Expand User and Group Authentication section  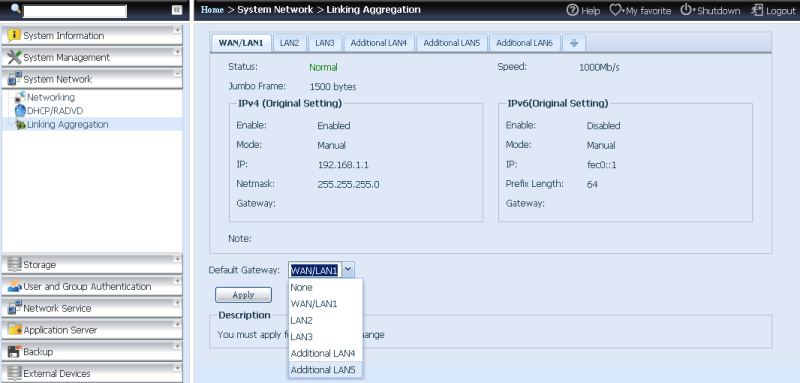[x=177, y=281]
